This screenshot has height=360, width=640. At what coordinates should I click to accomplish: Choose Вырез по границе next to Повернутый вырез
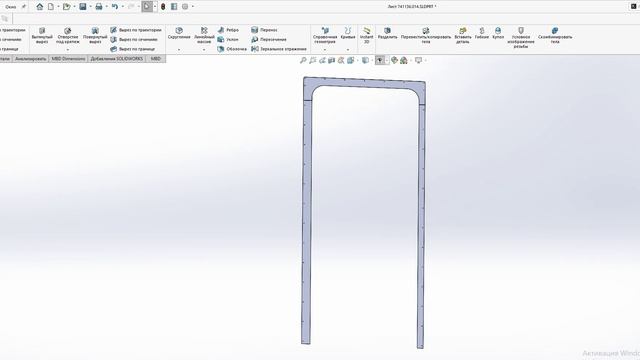(133, 49)
